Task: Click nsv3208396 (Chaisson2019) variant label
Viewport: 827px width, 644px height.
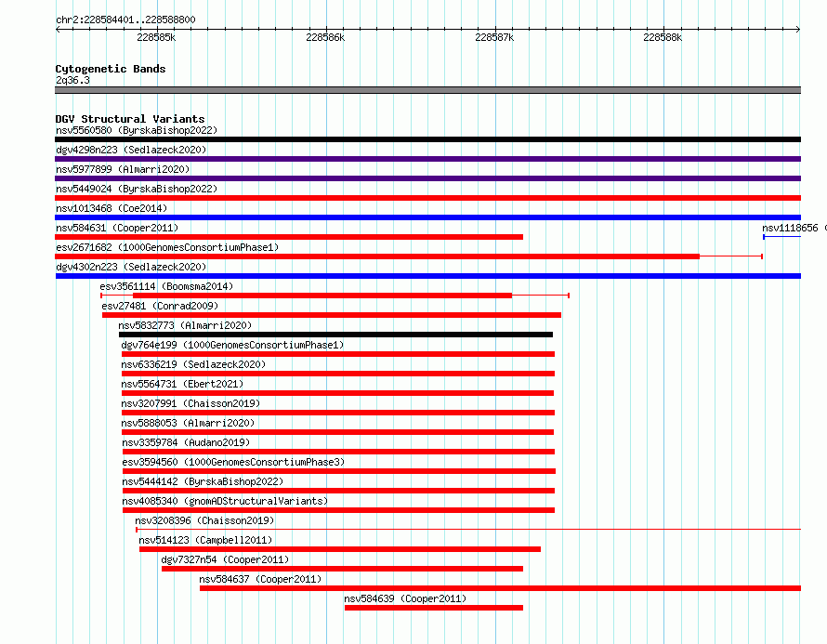Action: pos(204,520)
